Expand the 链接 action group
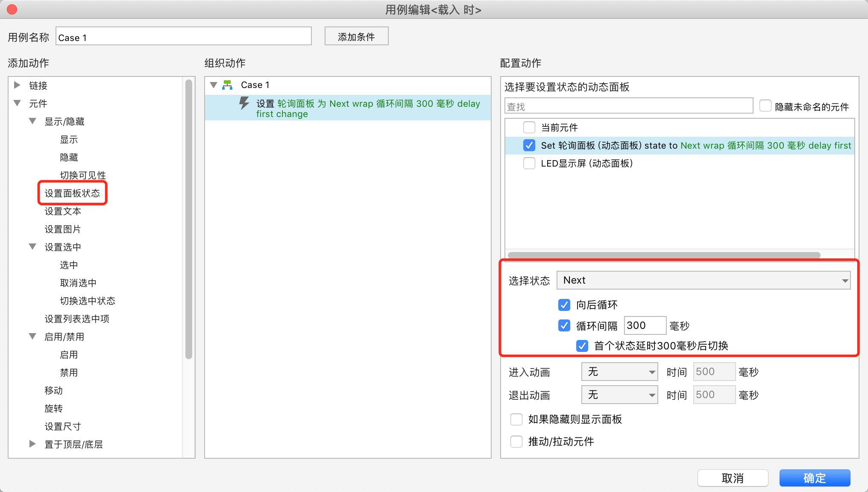Screen dimensions: 868x492 [17, 85]
